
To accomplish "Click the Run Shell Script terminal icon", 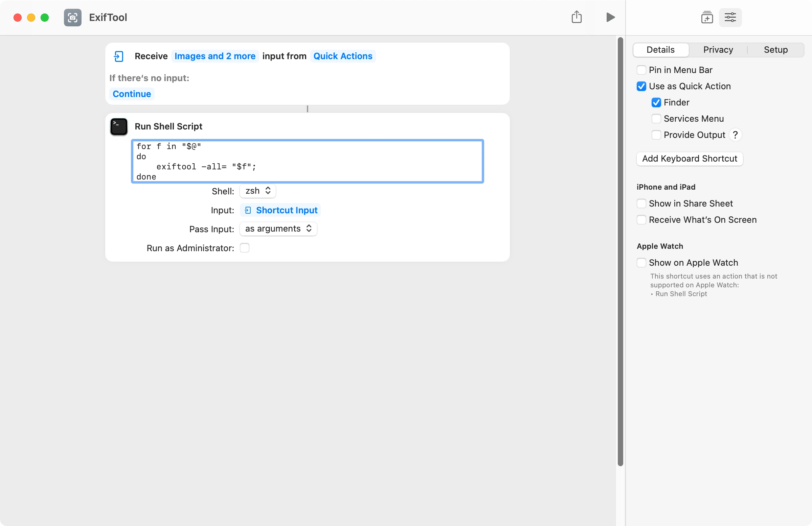I will coord(119,126).
